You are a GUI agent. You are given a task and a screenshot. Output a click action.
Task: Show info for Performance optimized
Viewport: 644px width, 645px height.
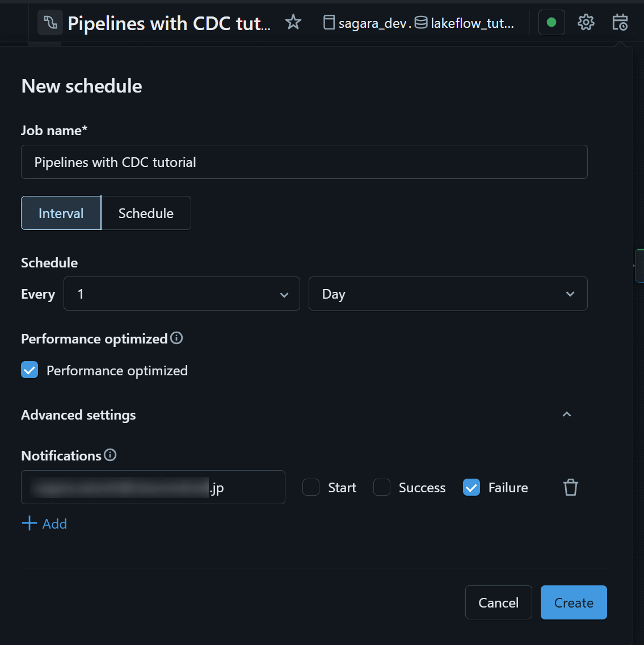coord(177,338)
